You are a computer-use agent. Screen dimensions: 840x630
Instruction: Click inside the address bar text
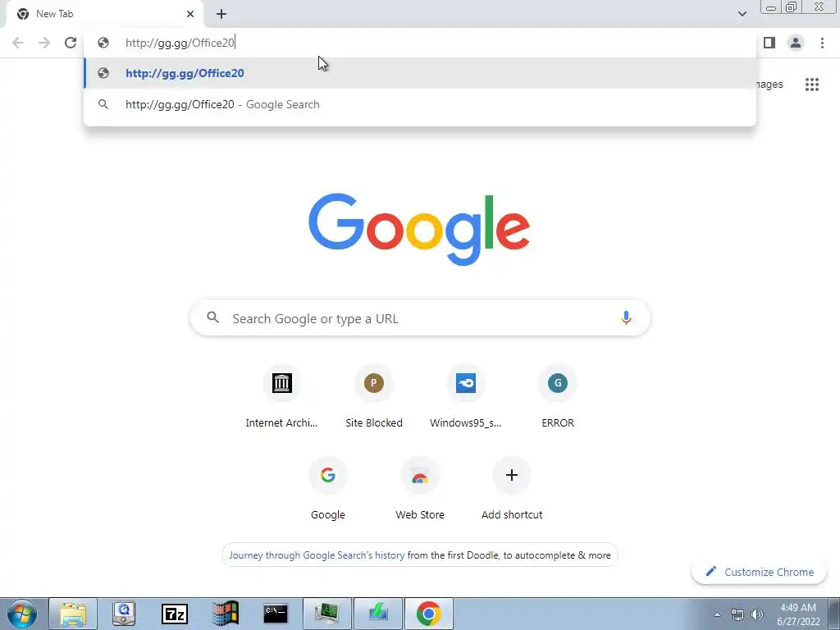point(180,43)
